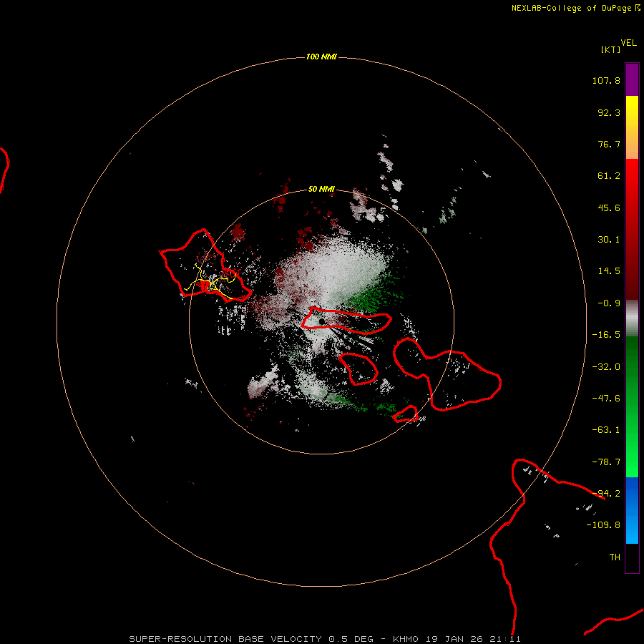Screen dimensions: 644x644
Task: Click the 107.8 velocity legend value
Action: [606, 80]
